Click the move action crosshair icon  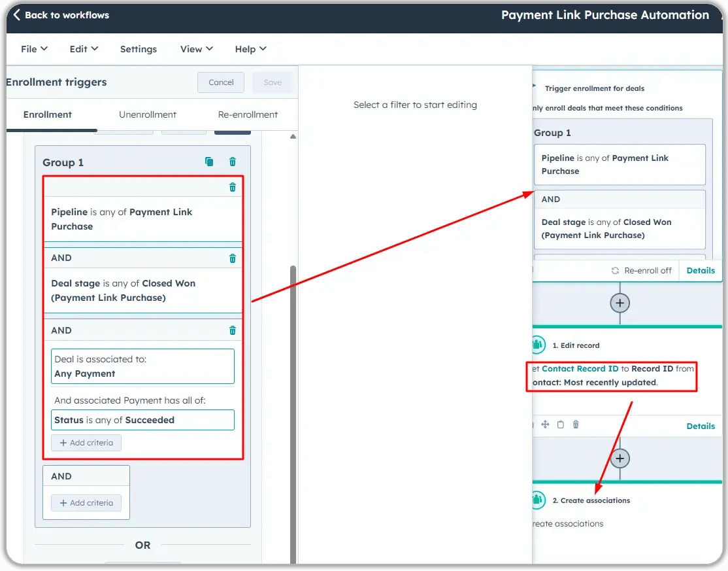pos(545,424)
